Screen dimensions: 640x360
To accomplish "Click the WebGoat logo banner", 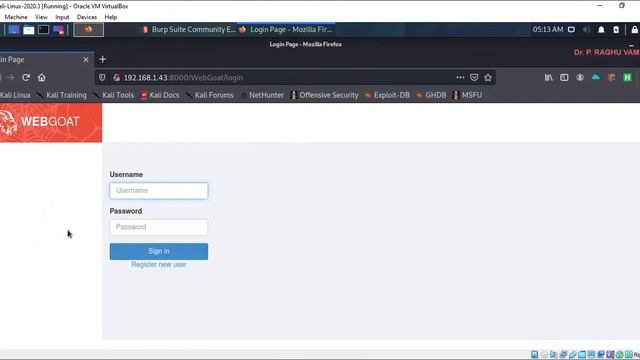I will pyautogui.click(x=51, y=122).
